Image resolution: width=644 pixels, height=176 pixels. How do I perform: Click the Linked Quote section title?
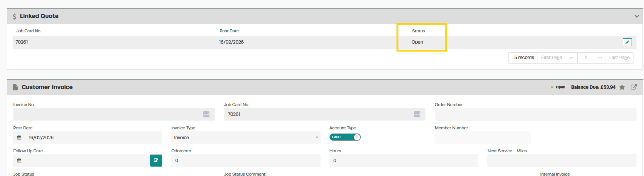[39, 16]
